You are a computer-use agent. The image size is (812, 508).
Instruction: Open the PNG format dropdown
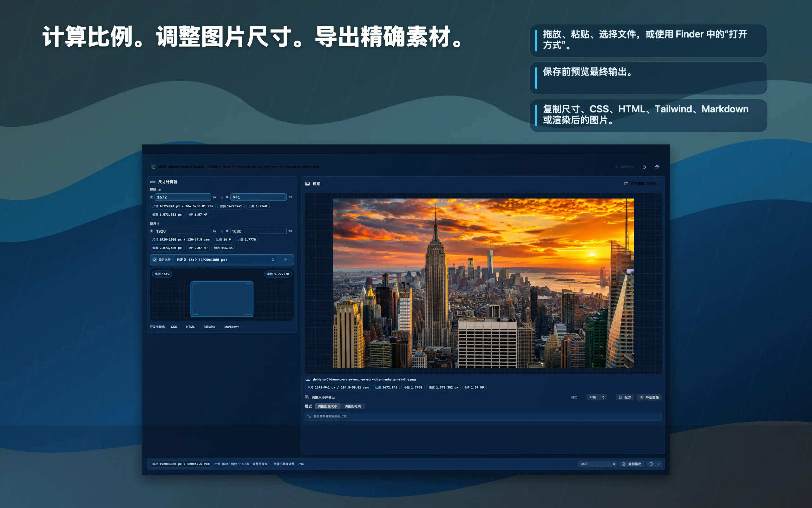tap(597, 398)
